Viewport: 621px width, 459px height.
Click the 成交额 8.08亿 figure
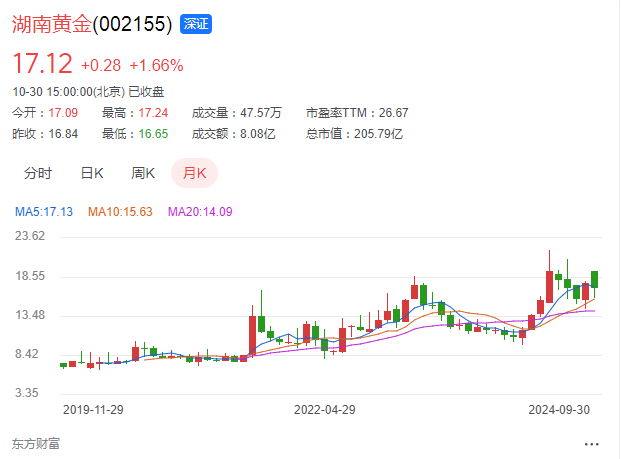click(233, 134)
